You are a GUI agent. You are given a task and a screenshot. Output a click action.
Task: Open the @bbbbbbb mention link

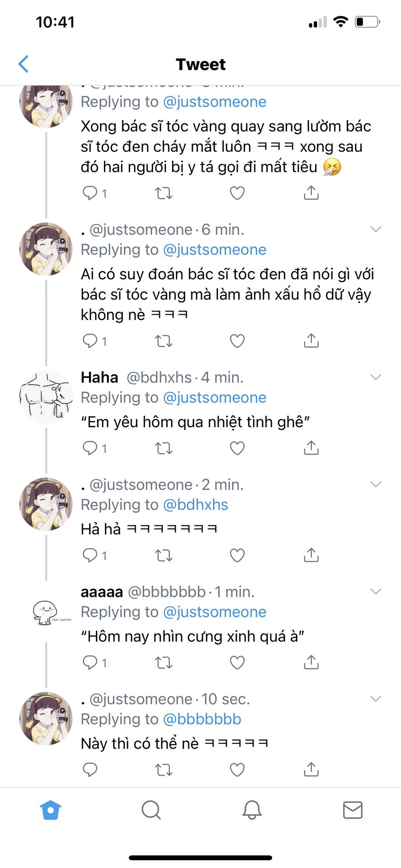pyautogui.click(x=202, y=719)
